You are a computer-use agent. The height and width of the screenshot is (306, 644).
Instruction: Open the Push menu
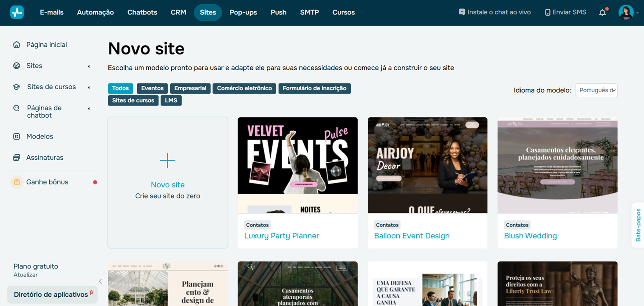pyautogui.click(x=279, y=12)
